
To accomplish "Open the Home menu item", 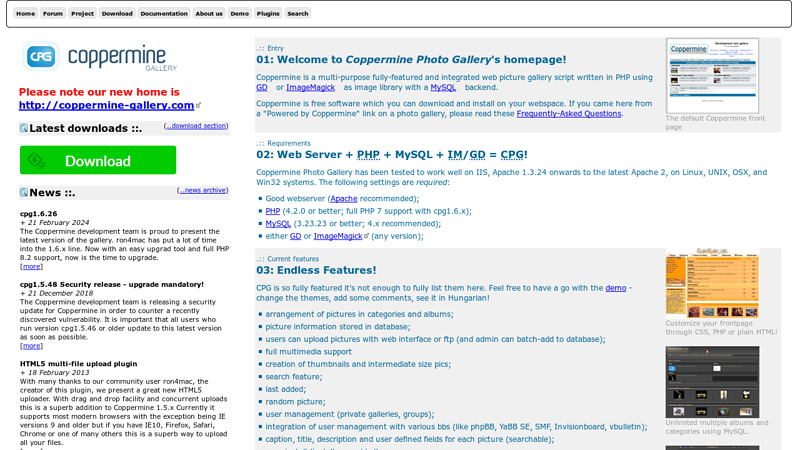I will click(x=26, y=13).
